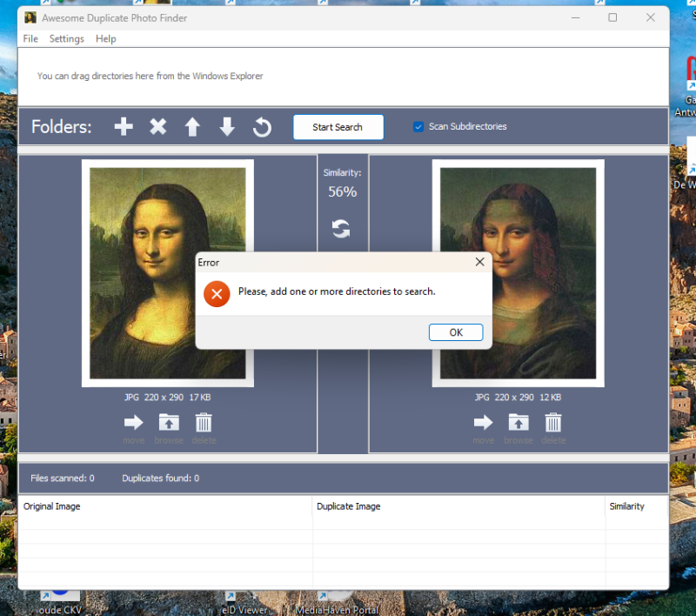Viewport: 696px width, 616px height.
Task: Click the move arrow under left image
Action: click(134, 422)
